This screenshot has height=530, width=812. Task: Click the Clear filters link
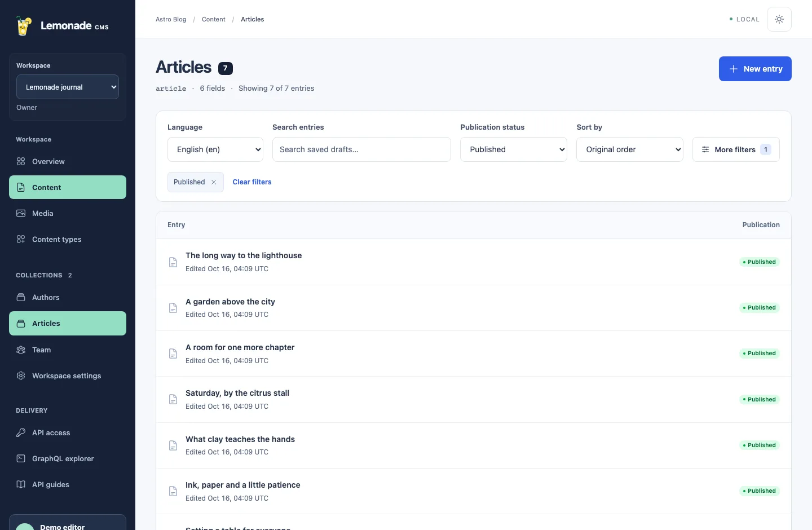tap(252, 182)
